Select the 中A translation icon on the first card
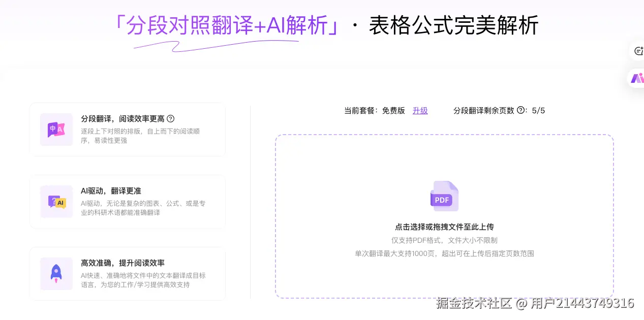This screenshot has width=644, height=320. tap(56, 129)
